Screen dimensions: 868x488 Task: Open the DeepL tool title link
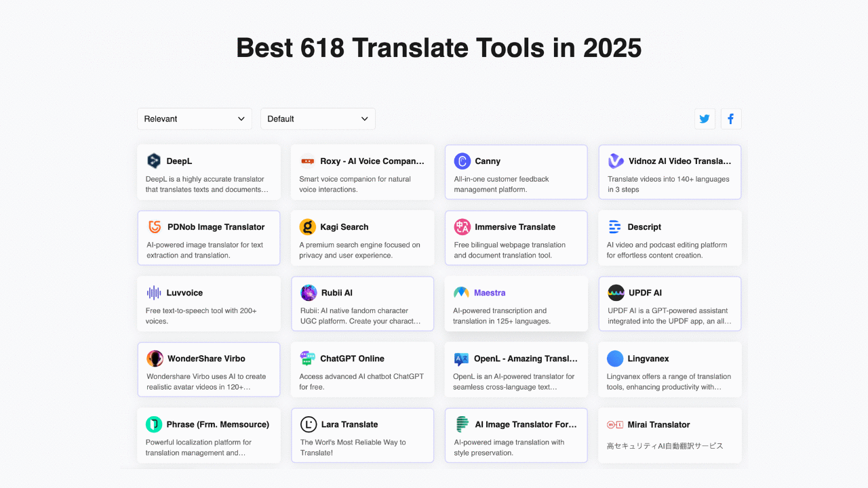point(179,161)
